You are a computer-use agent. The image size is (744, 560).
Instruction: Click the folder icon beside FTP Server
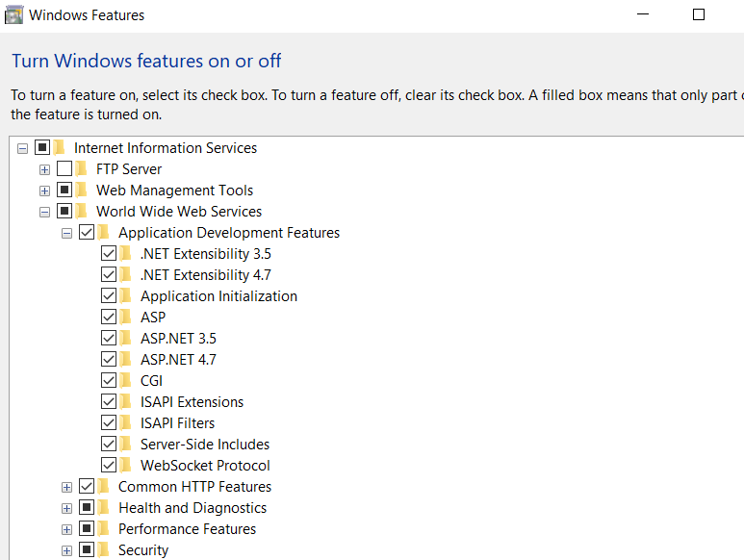[81, 169]
